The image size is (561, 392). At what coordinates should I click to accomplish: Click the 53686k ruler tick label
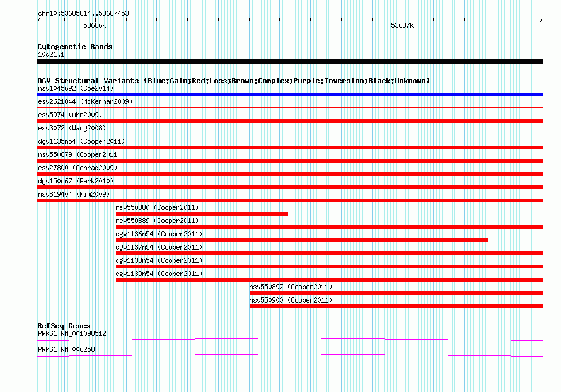click(x=95, y=25)
